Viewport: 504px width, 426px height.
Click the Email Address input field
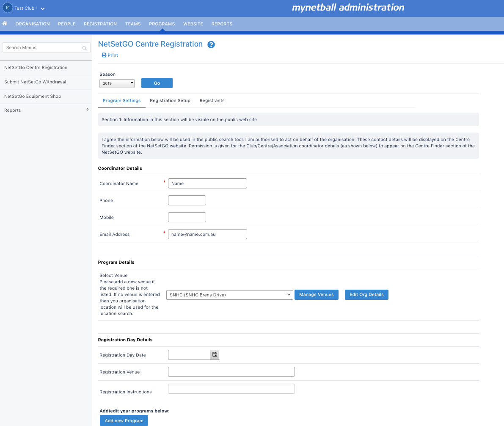(x=207, y=234)
